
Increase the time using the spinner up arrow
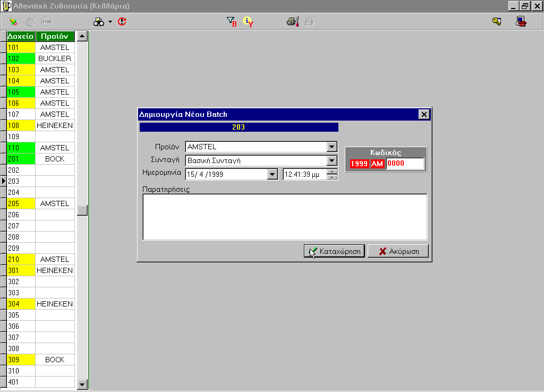[332, 171]
